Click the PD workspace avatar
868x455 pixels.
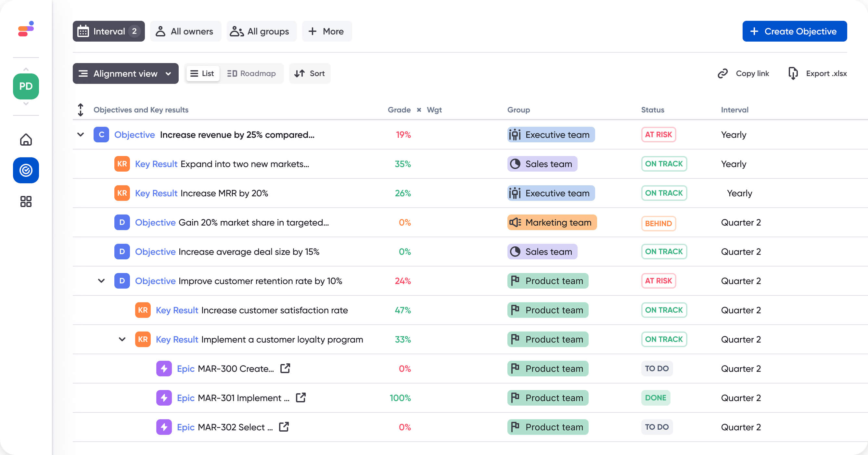[26, 86]
